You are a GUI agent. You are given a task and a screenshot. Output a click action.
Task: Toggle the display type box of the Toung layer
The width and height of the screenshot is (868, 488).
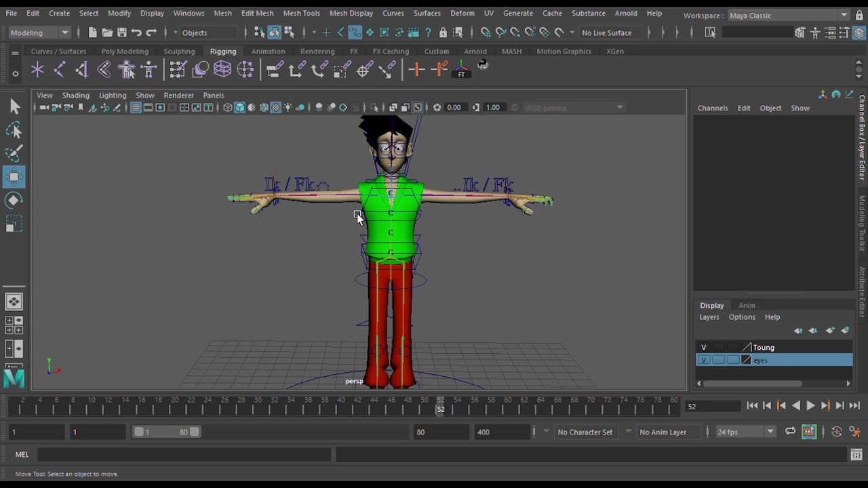pos(733,348)
